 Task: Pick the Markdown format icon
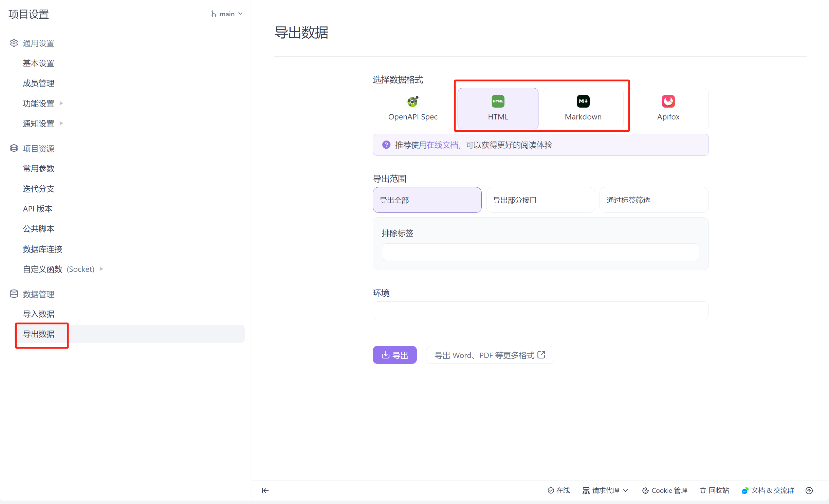point(583,101)
